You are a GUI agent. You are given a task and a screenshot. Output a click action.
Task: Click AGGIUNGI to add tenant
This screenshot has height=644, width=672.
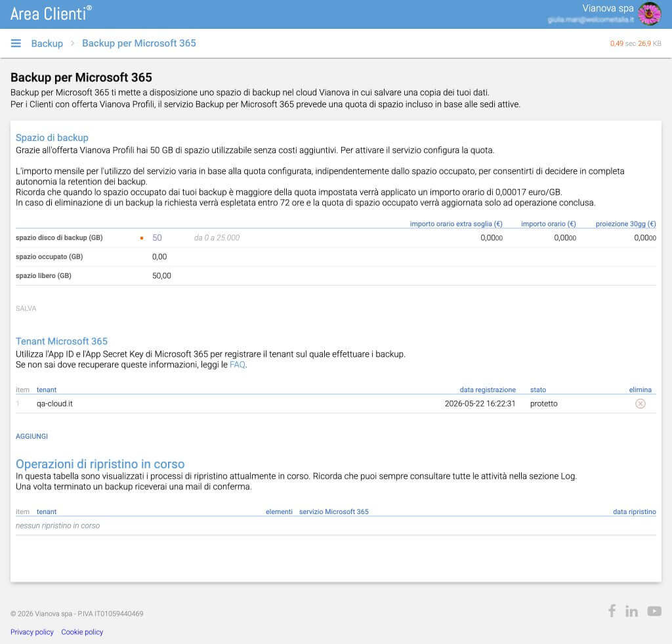pos(31,436)
